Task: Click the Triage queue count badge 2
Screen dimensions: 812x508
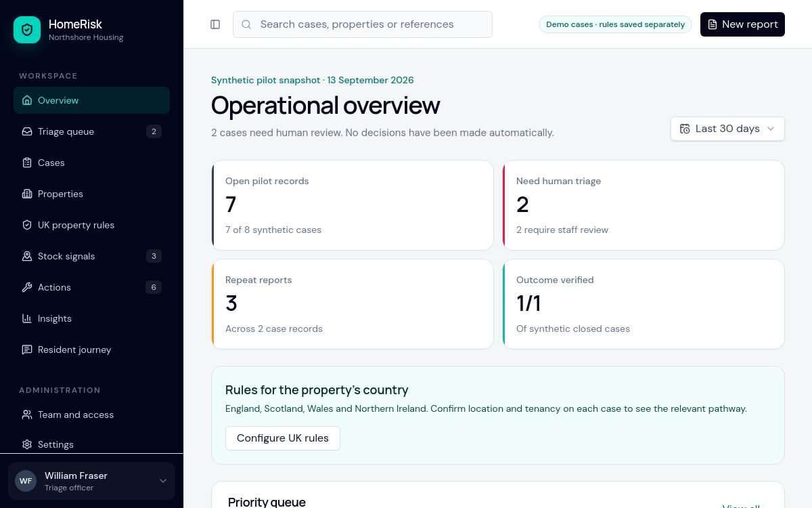Action: [154, 131]
